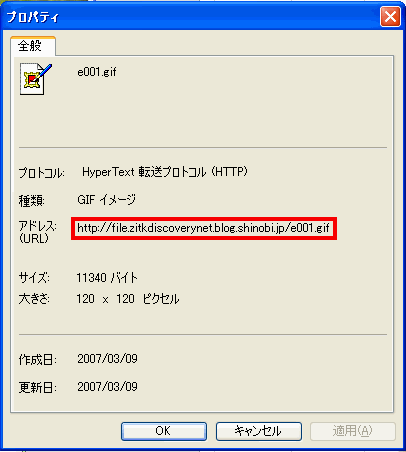Image resolution: width=406 pixels, height=452 pixels.
Task: Click the 11340 バイト size value
Action: pos(107,277)
